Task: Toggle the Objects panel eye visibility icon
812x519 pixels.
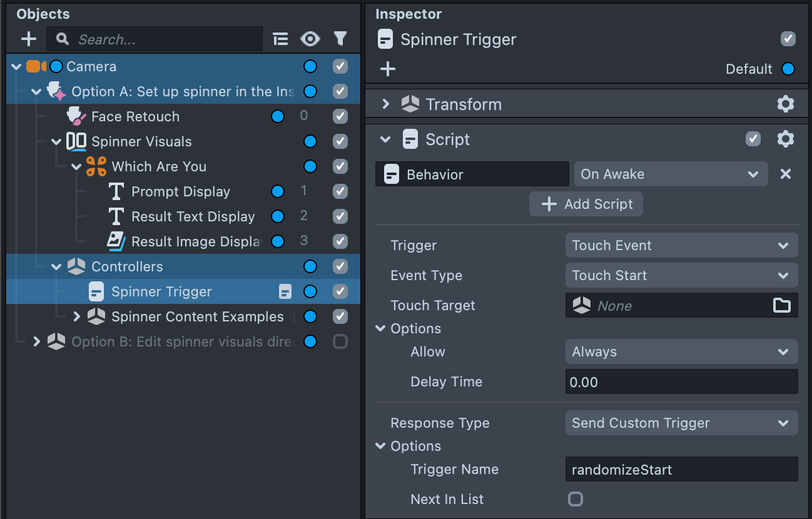Action: click(x=310, y=39)
